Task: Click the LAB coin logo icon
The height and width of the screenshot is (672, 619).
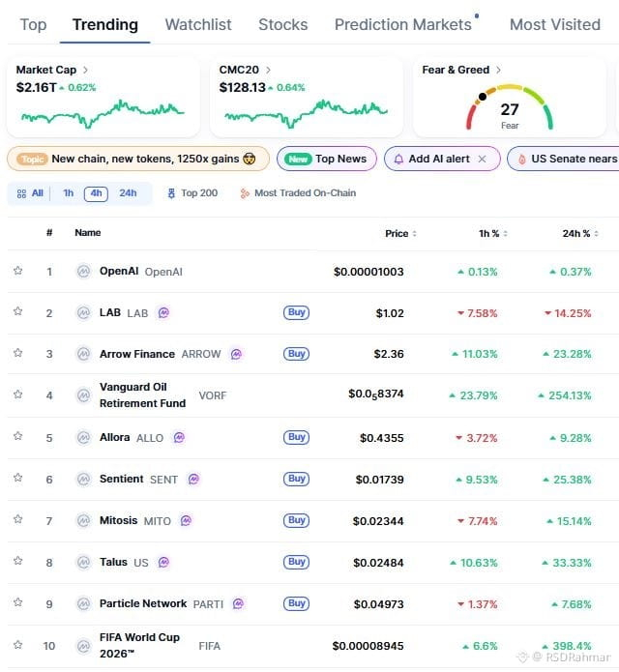Action: (x=83, y=313)
